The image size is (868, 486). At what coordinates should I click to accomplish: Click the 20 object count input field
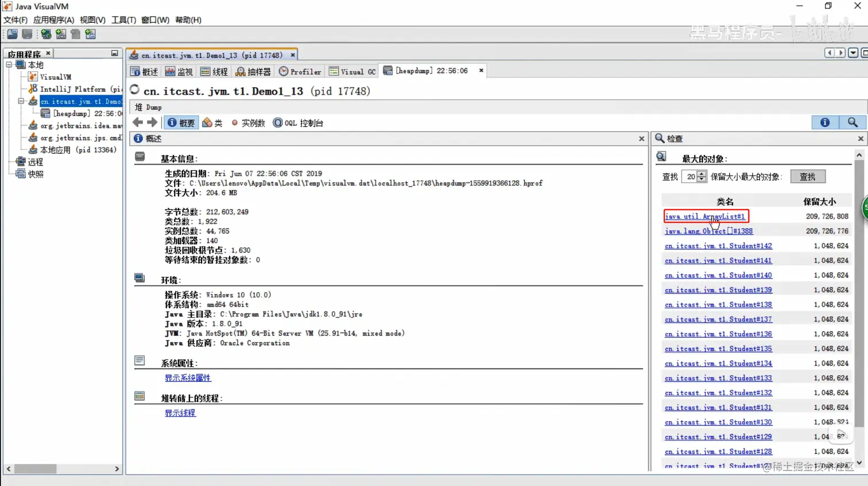click(x=689, y=177)
